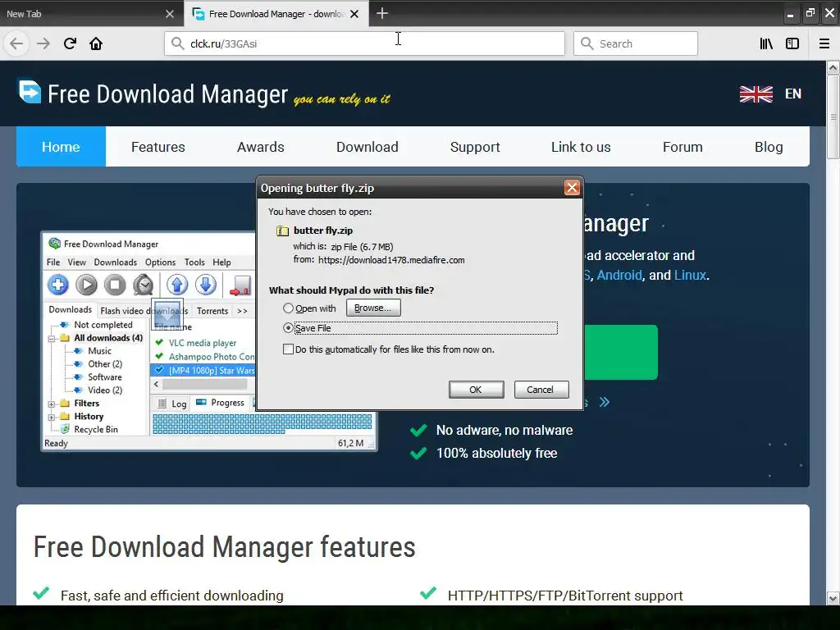The image size is (840, 630).
Task: Open a new tab with plus button
Action: pos(382,13)
